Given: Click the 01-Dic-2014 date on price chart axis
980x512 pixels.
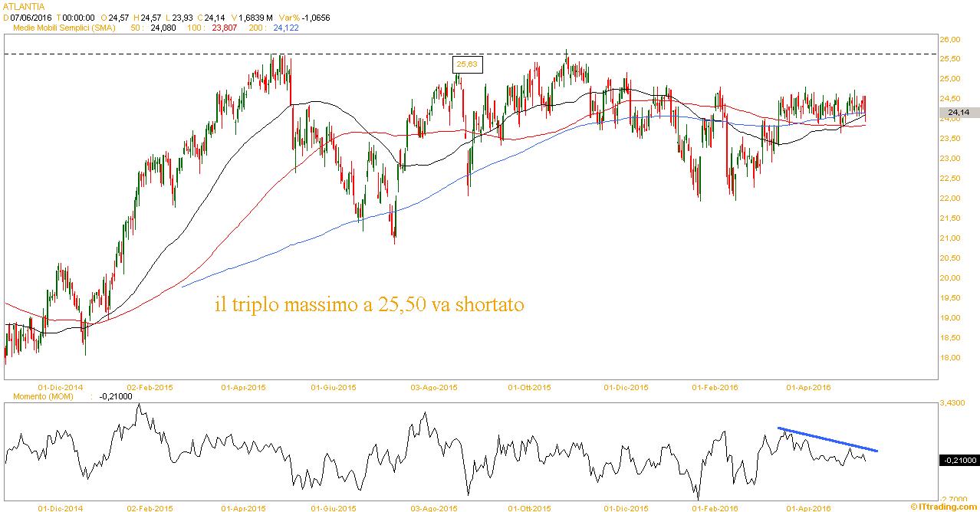Looking at the screenshot, I should 60,387.
